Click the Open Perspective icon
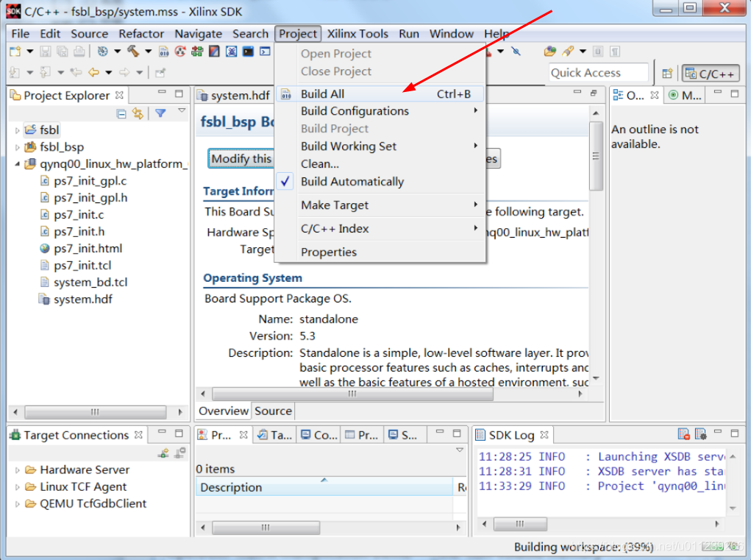This screenshot has width=751, height=560. coord(667,74)
